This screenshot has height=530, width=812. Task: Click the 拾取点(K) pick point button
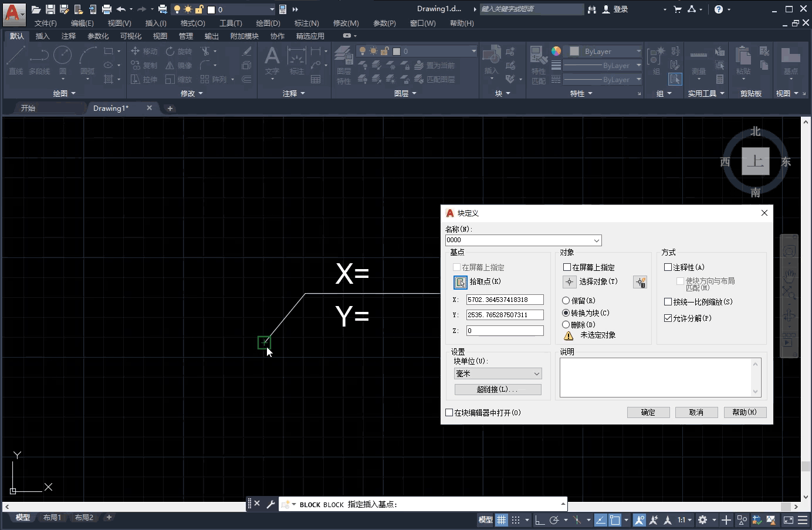coord(461,282)
